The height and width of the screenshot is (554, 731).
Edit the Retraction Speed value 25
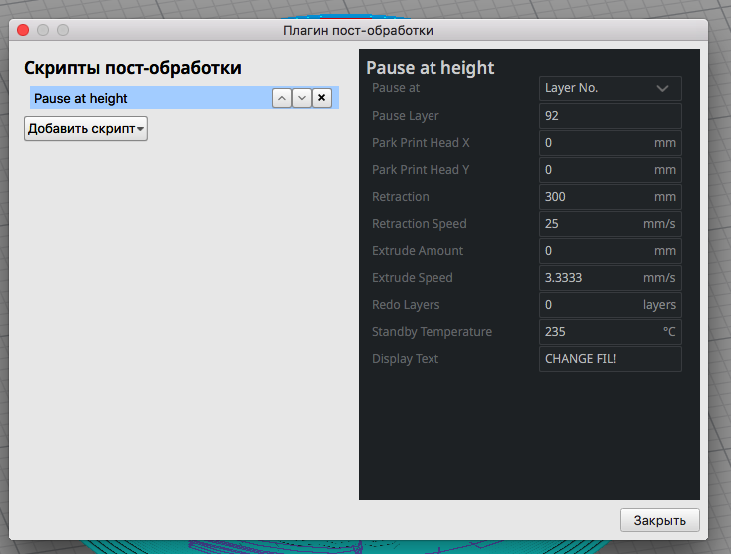(610, 224)
